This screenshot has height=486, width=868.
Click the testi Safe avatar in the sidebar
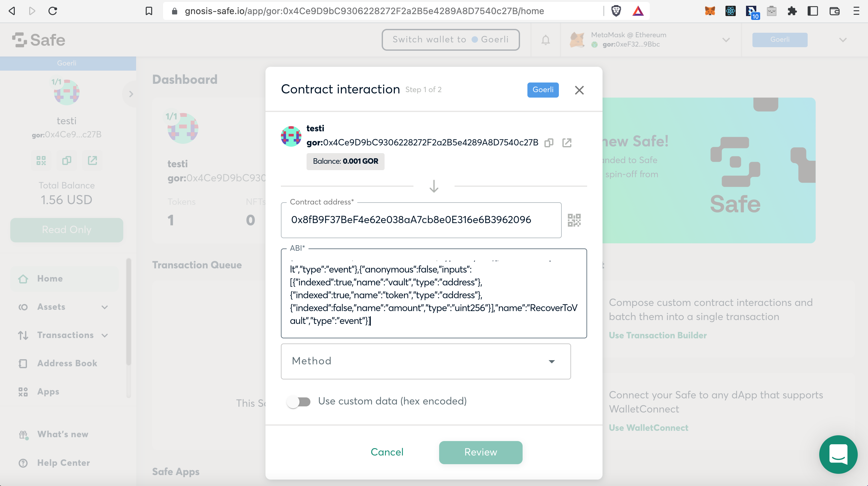point(67,92)
